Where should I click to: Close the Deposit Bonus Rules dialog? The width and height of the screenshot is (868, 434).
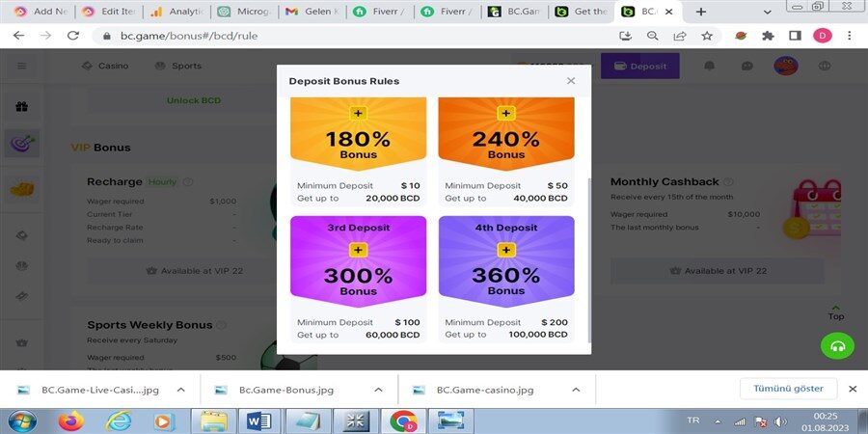571,81
